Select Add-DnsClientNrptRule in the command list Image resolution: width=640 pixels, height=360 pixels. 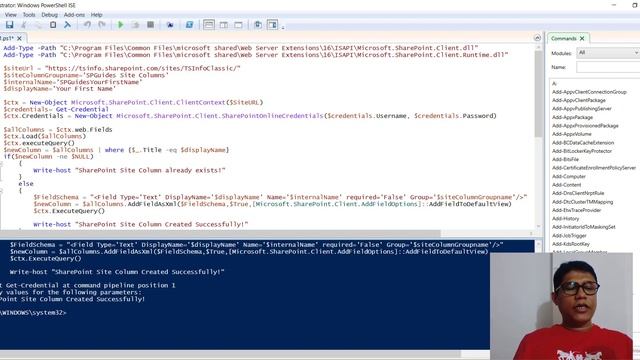pyautogui.click(x=578, y=193)
